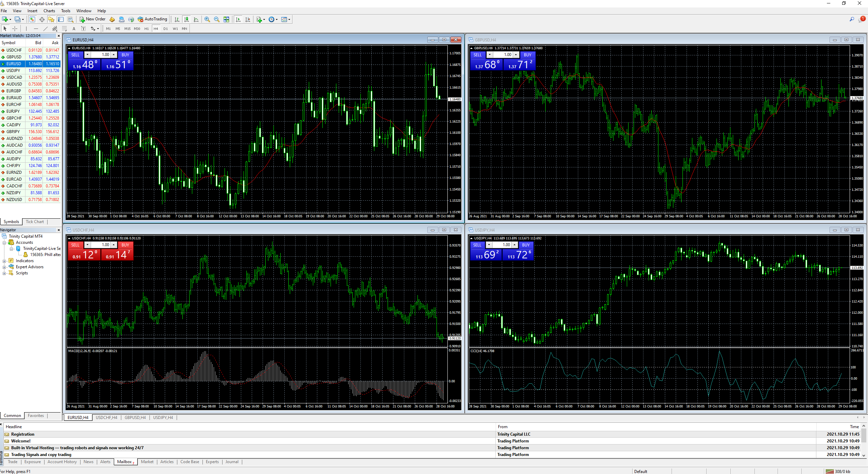Screen dimensions: 868x474
Task: Toggle the Chart Auto Scroll button
Action: [238, 19]
